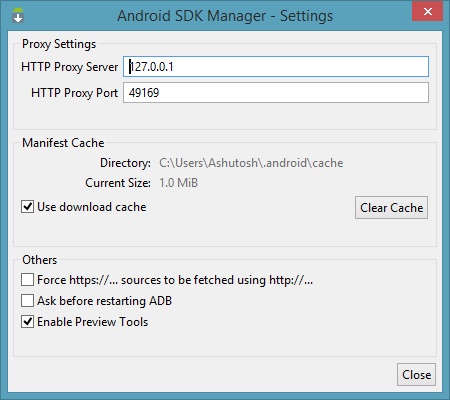Click the Directory: label

tap(125, 163)
